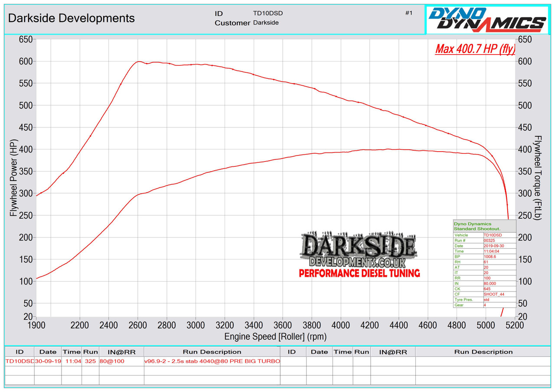Select the customer name 'Darkside' beside Customer
This screenshot has width=555, height=392.
(266, 23)
